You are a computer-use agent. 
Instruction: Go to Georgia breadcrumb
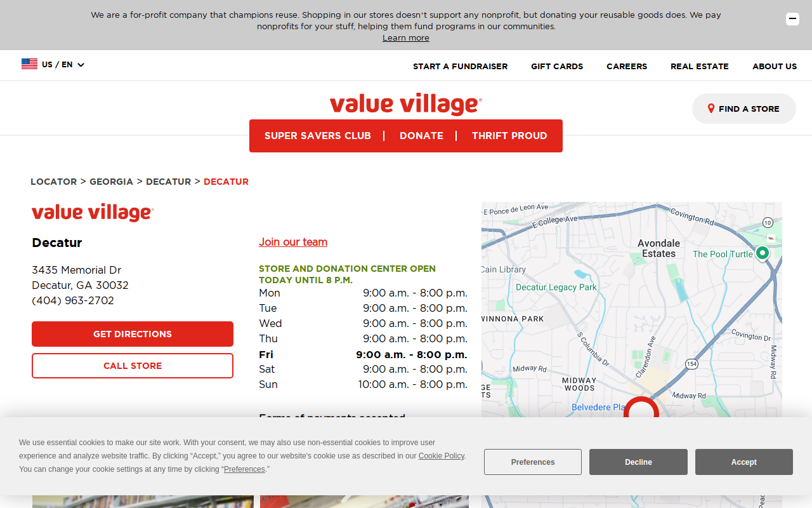point(111,182)
